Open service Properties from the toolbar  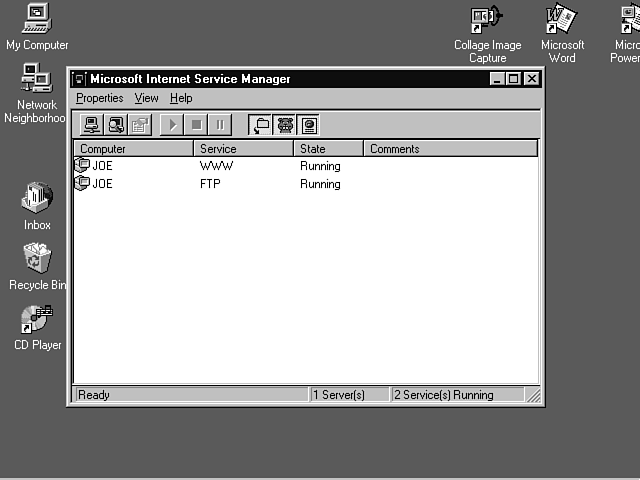pos(140,125)
